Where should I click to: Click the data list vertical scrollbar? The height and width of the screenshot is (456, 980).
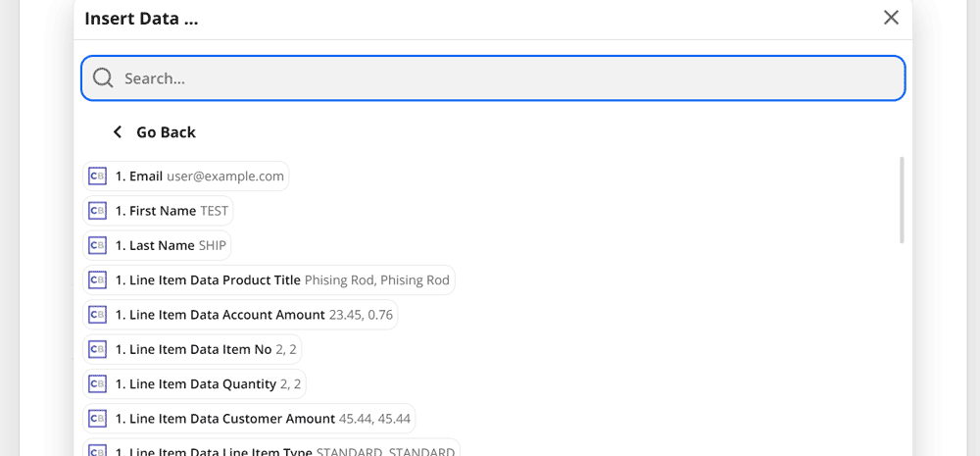coord(902,200)
